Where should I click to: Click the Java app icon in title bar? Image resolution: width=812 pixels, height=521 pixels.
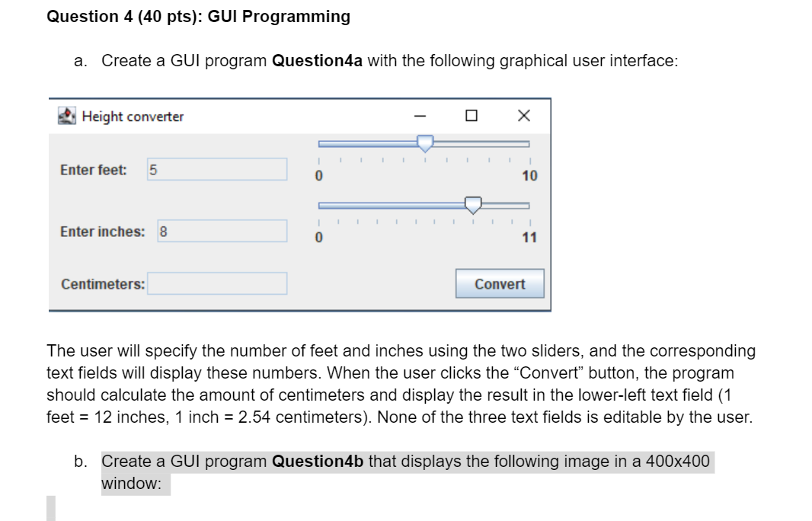67,116
